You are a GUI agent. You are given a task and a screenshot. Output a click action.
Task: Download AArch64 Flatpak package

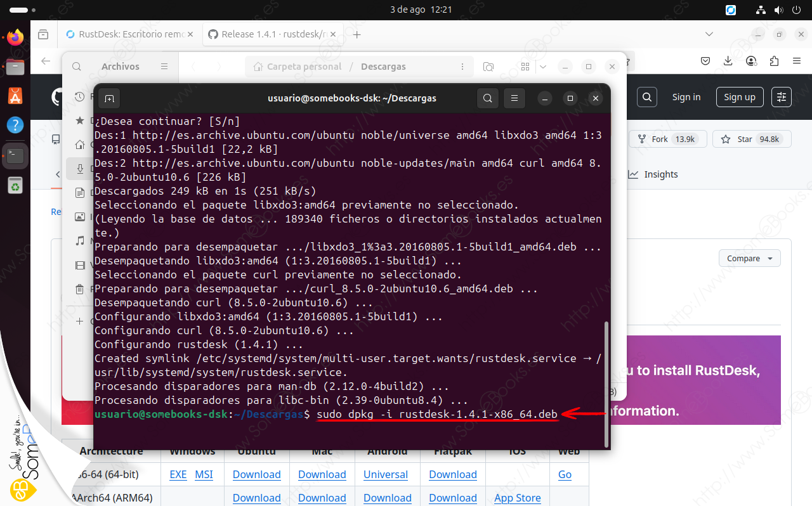(x=453, y=498)
